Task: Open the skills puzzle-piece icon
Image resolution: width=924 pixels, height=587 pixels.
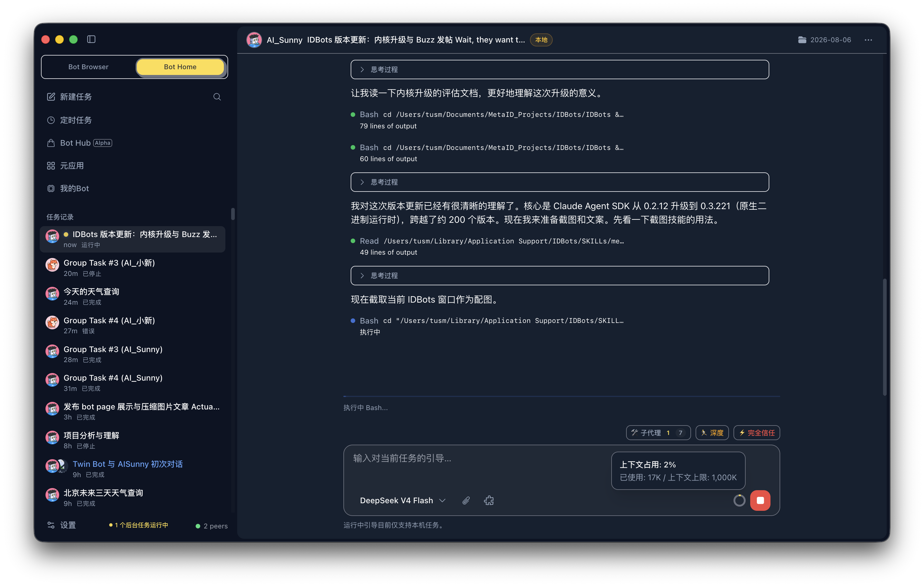Action: click(489, 500)
